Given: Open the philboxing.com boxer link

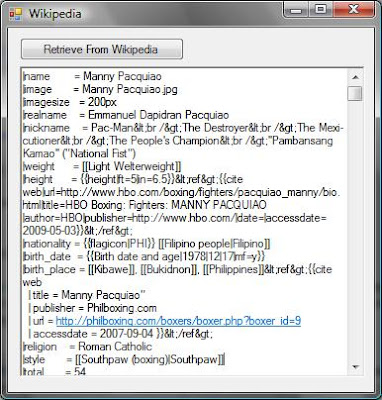Looking at the screenshot, I should [178, 321].
